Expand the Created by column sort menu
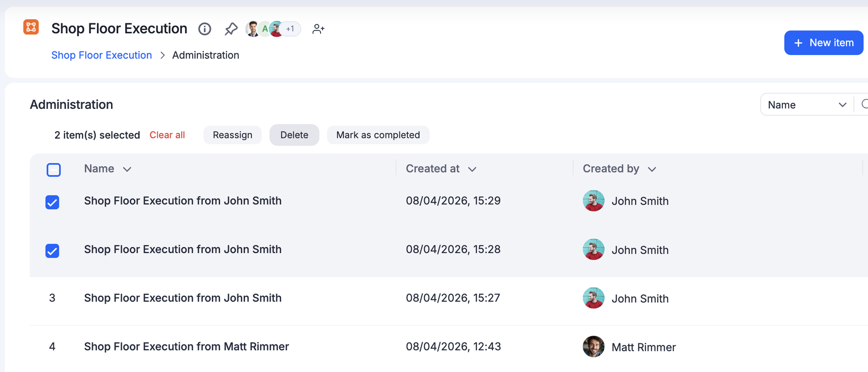The image size is (868, 372). pyautogui.click(x=652, y=169)
